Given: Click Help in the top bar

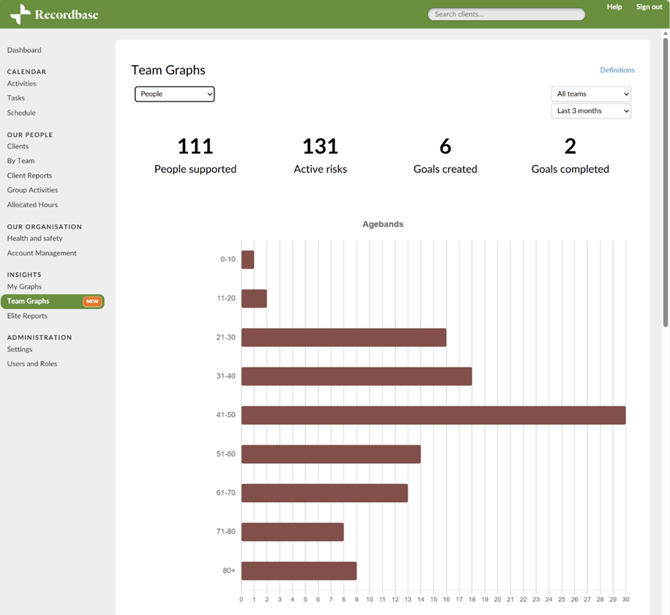Looking at the screenshot, I should pyautogui.click(x=614, y=7).
